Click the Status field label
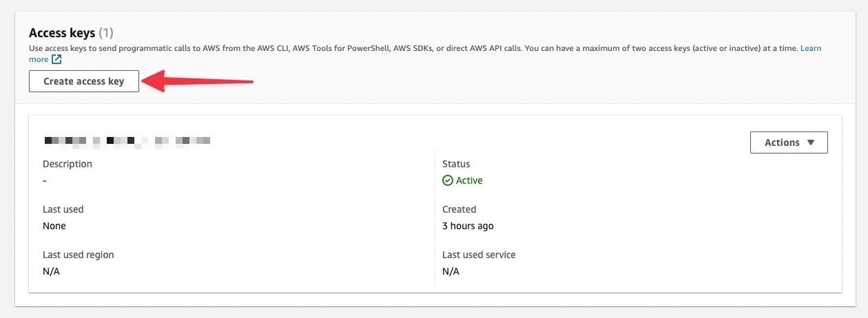Screen dimensions: 868x318 pos(456,164)
